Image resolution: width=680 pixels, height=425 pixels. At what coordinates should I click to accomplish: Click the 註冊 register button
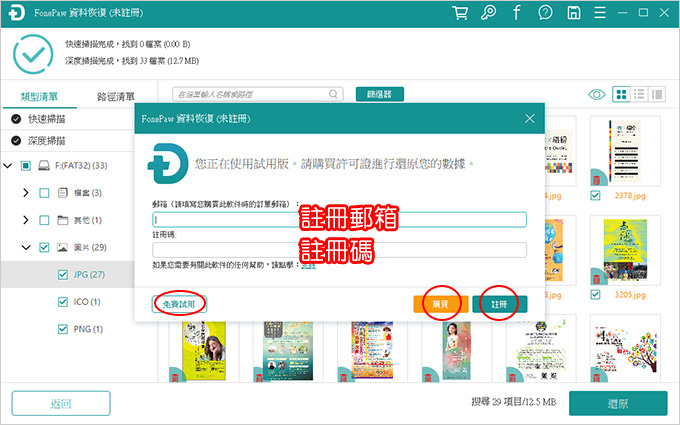500,304
